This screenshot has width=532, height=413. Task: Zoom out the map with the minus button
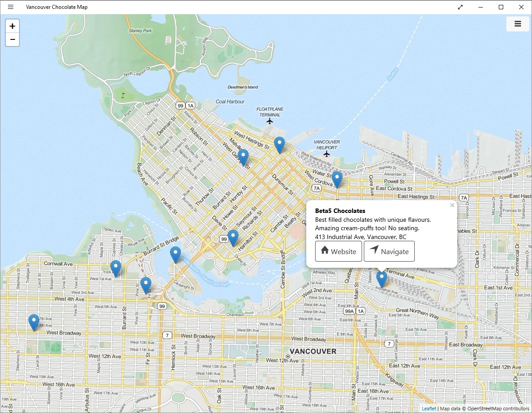point(12,39)
